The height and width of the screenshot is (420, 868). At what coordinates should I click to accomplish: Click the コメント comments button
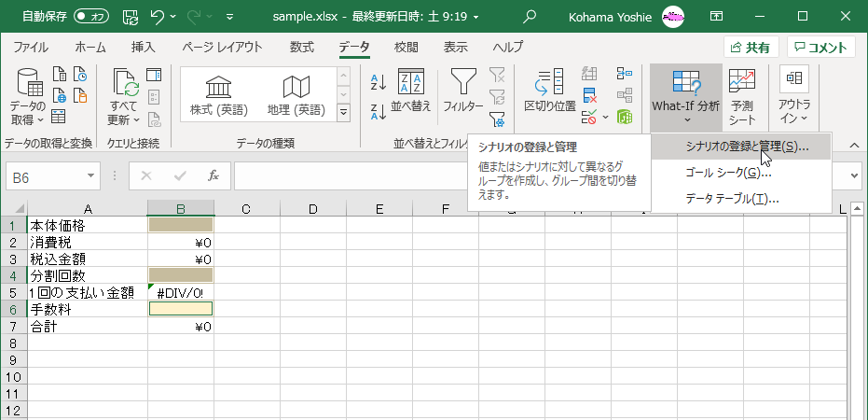[821, 48]
